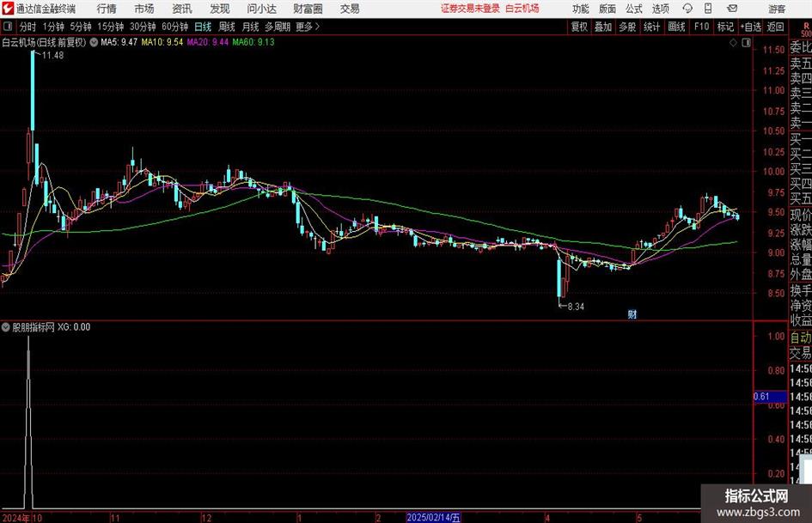Open the 公式 menu

pyautogui.click(x=634, y=9)
